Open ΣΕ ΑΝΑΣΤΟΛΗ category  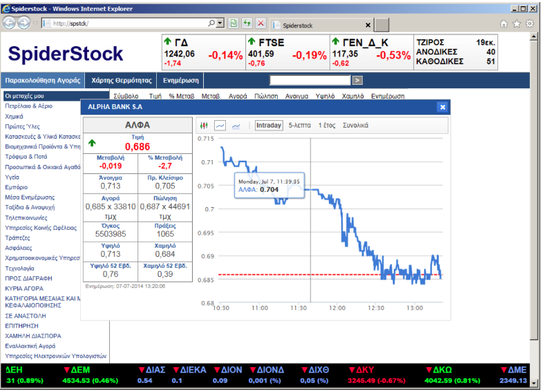25,316
